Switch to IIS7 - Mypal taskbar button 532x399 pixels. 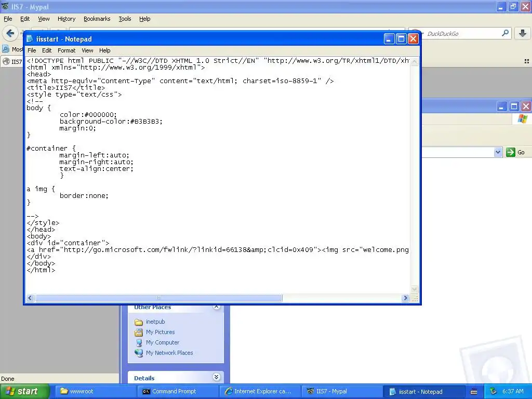point(342,391)
